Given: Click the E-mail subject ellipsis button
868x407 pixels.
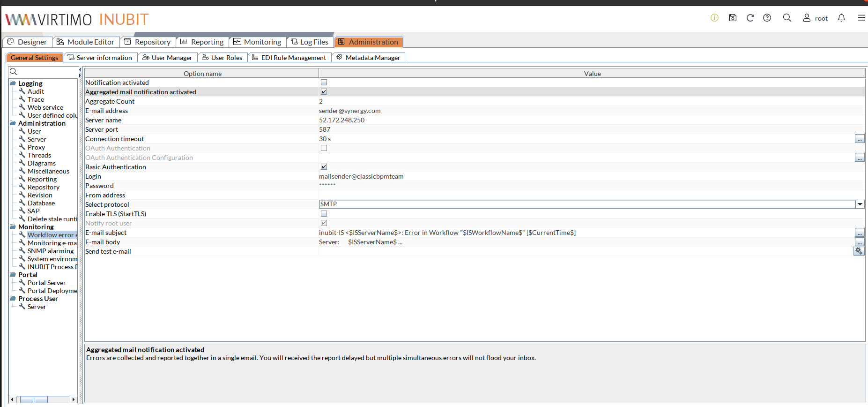Looking at the screenshot, I should coord(860,233).
